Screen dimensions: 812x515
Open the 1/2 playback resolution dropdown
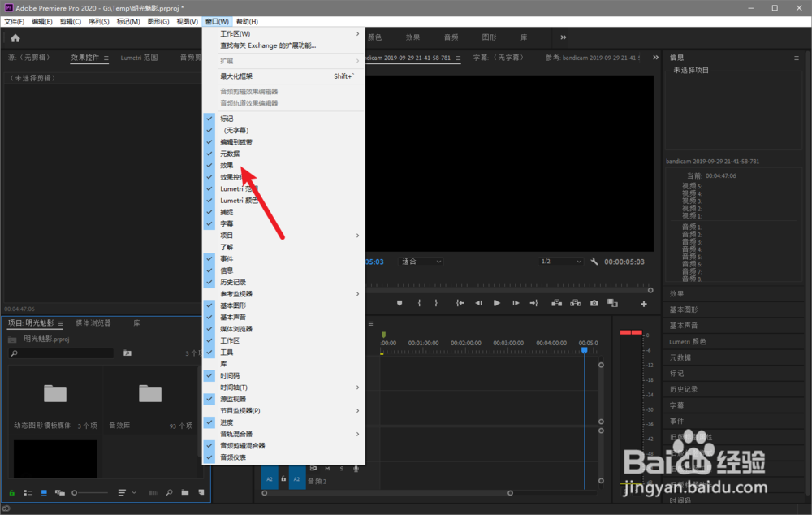[x=561, y=262]
